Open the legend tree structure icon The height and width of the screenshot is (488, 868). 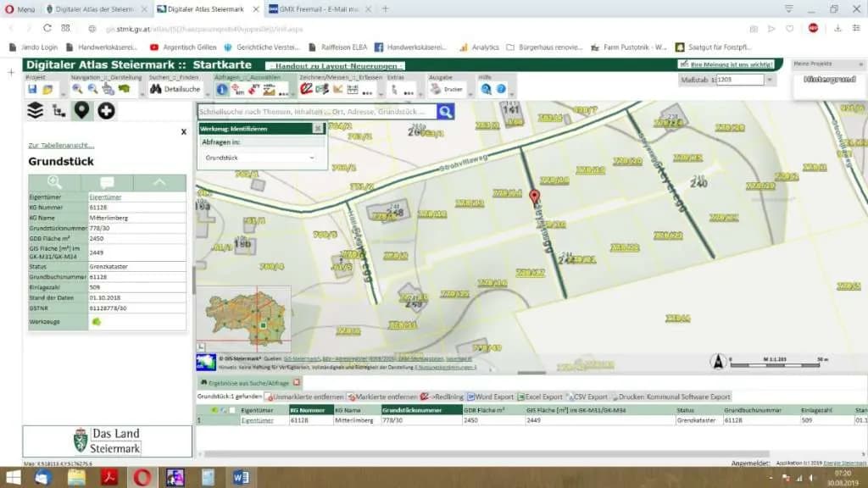pos(58,111)
